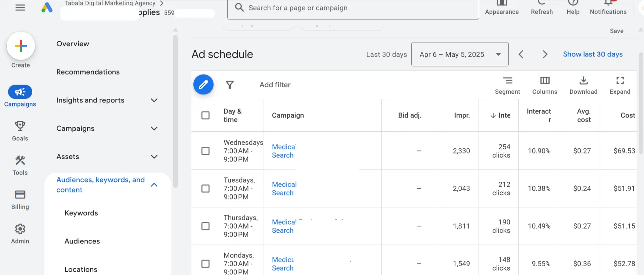644x275 pixels.
Task: Click the sidebar menu scrollbar
Action: (x=175, y=111)
